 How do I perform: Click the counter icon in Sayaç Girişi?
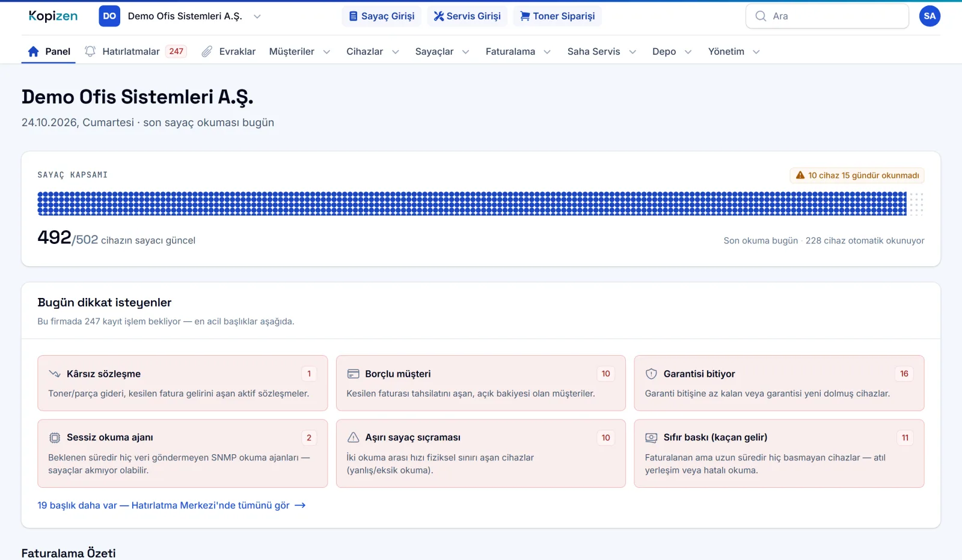coord(354,16)
